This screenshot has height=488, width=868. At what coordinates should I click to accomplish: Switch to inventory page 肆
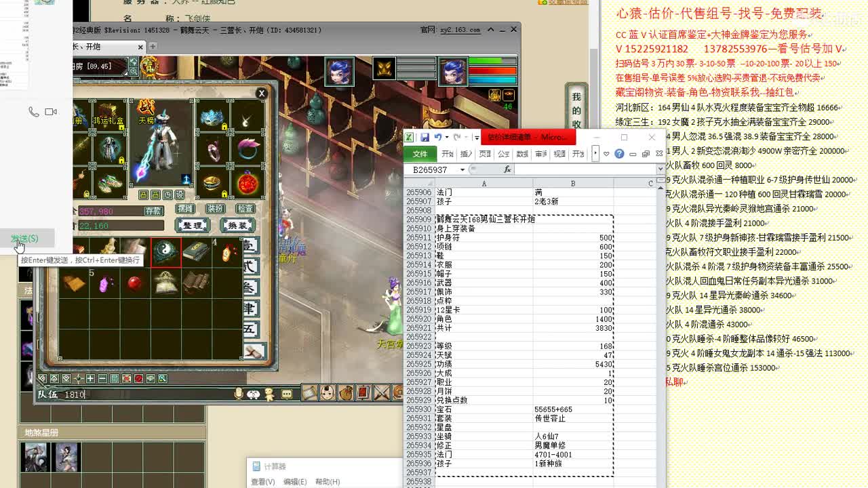(x=251, y=309)
